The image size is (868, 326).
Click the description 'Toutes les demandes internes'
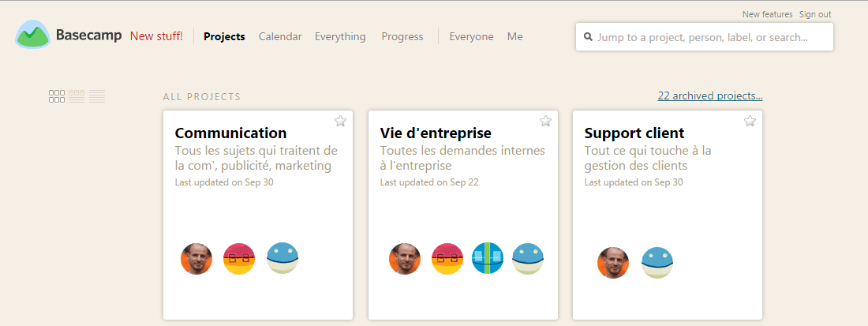tap(462, 158)
